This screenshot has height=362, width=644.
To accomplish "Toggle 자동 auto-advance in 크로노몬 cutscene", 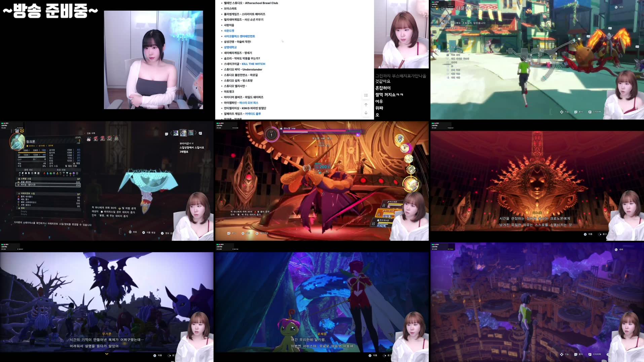I will (588, 234).
